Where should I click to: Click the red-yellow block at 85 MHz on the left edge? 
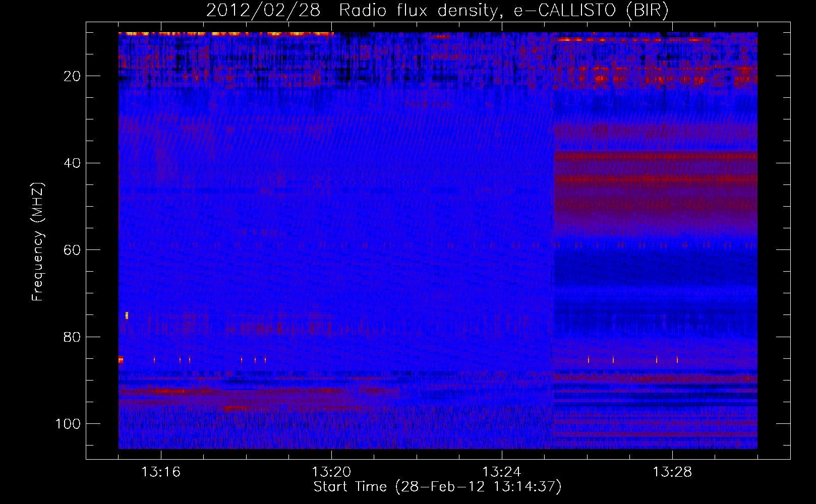[x=121, y=359]
